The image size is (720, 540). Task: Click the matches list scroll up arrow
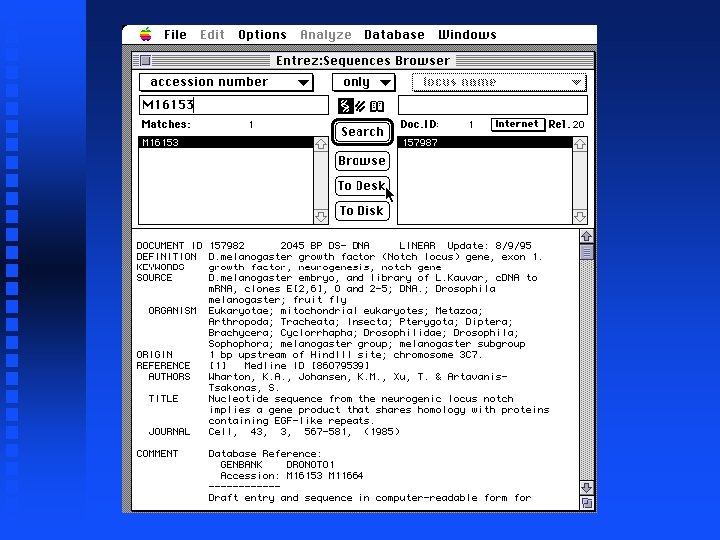pos(321,144)
